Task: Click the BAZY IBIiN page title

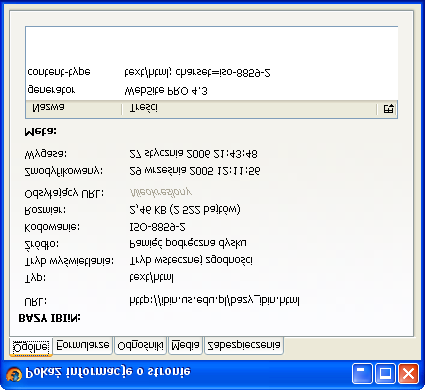Action: (x=49, y=318)
